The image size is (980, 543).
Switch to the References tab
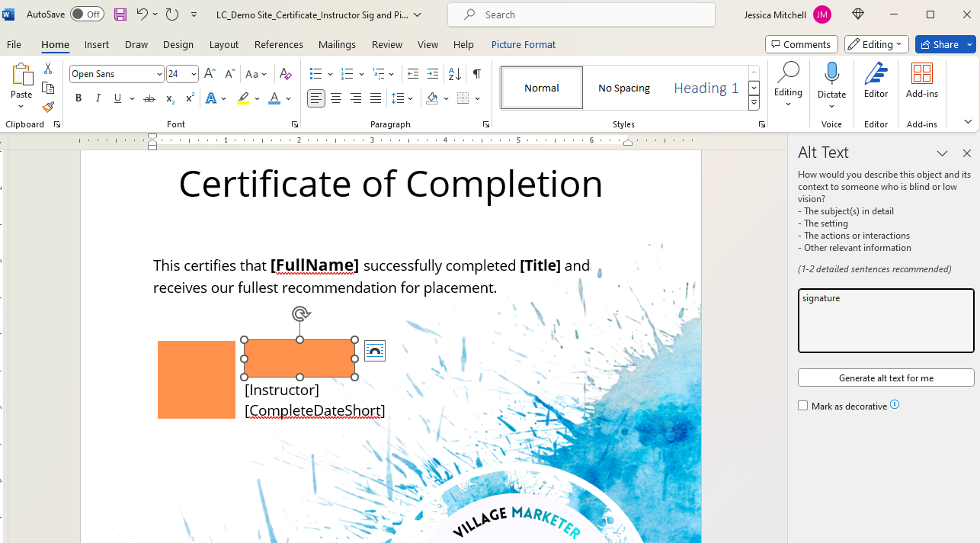pos(279,44)
